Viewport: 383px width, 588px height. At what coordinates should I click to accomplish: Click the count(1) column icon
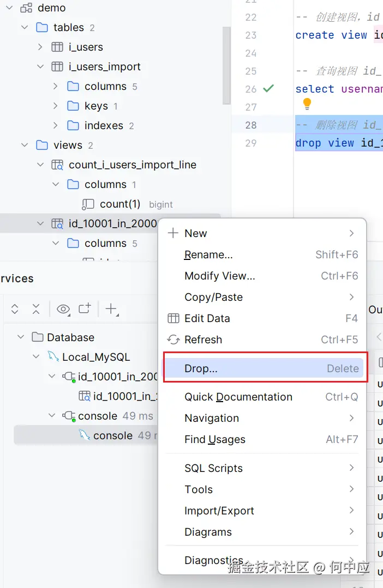88,204
